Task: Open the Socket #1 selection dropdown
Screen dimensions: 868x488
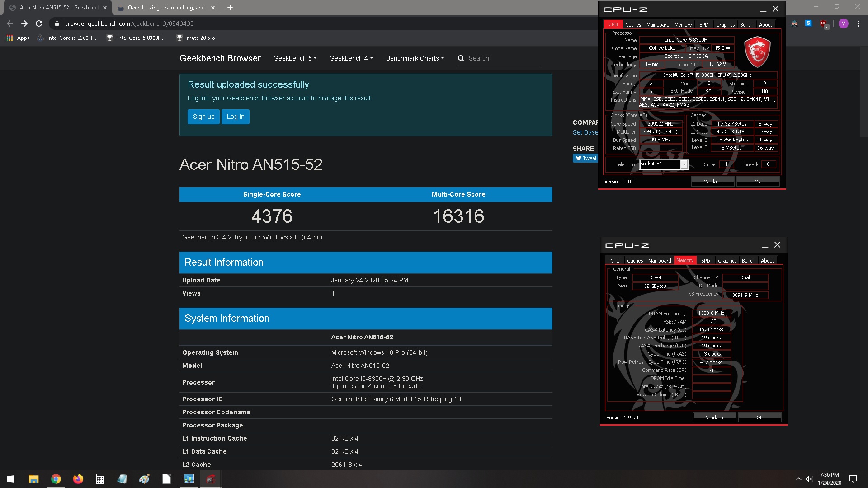Action: click(x=664, y=164)
